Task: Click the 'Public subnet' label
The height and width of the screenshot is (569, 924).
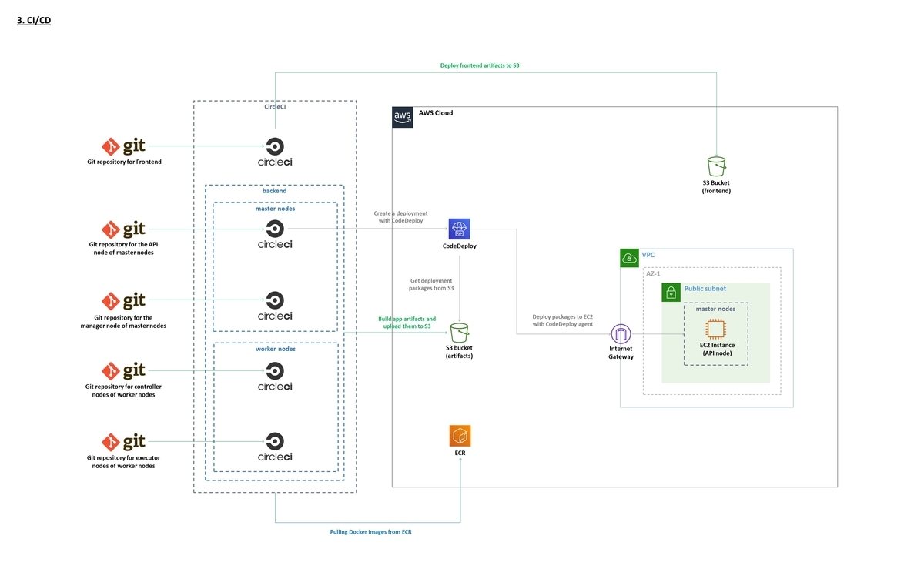Action: point(705,289)
